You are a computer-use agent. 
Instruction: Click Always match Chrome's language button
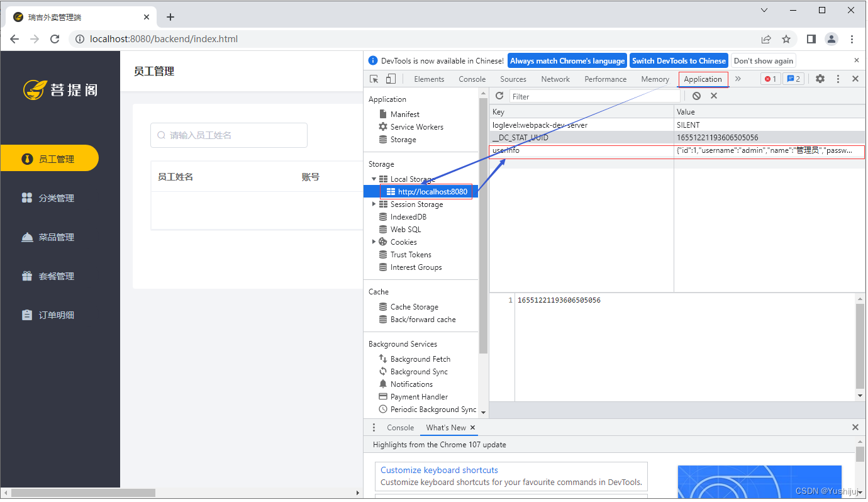pyautogui.click(x=567, y=60)
